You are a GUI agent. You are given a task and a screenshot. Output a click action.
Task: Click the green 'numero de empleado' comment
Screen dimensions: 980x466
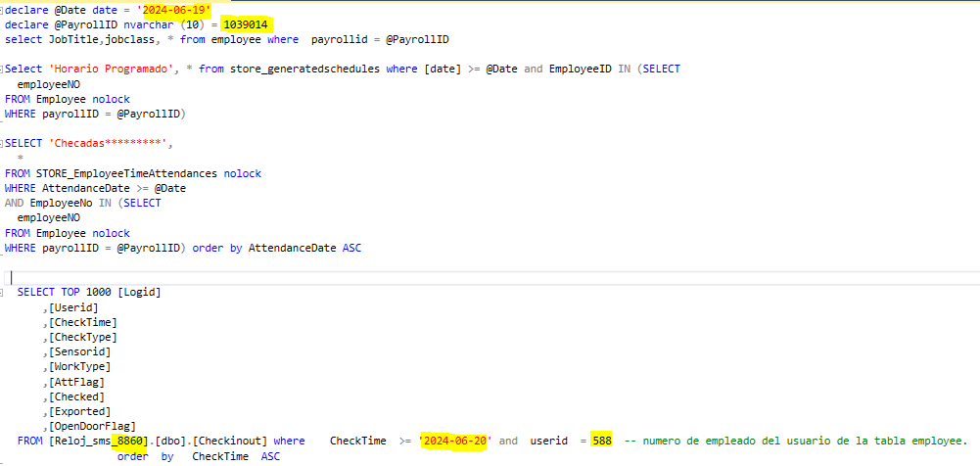(796, 441)
